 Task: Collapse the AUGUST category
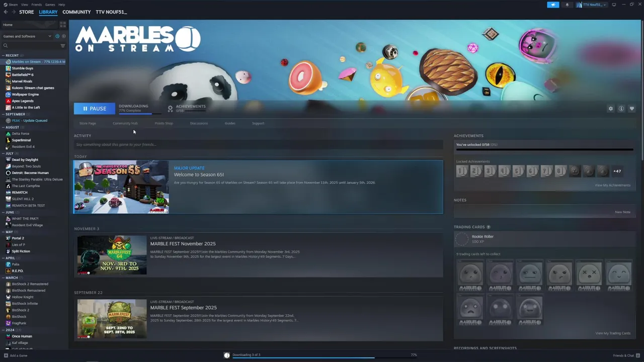(x=3, y=127)
